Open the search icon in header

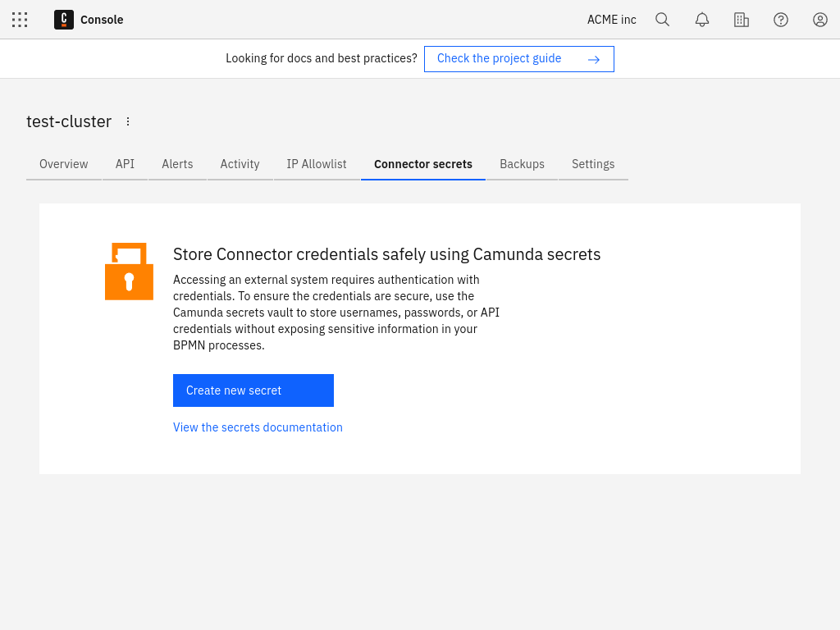pos(663,20)
